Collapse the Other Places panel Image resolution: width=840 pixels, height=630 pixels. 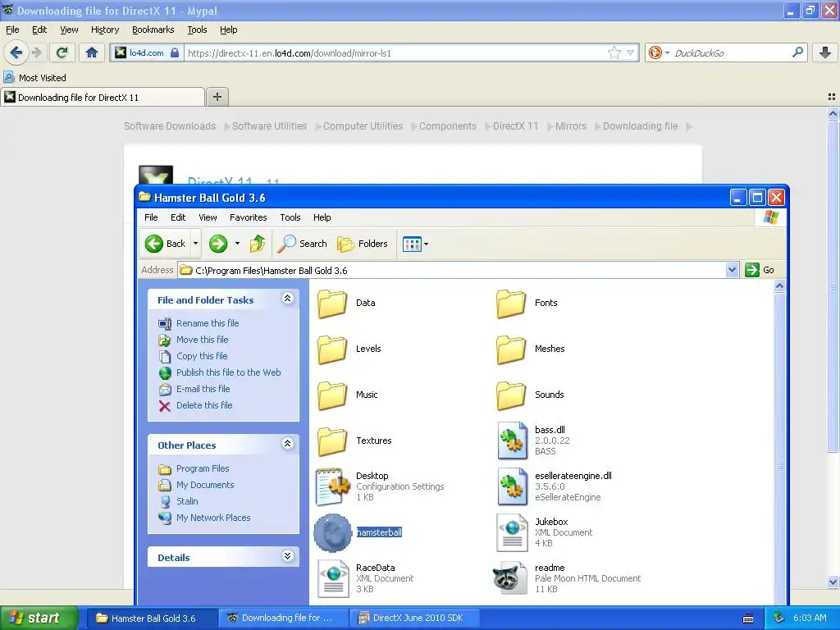pyautogui.click(x=288, y=444)
